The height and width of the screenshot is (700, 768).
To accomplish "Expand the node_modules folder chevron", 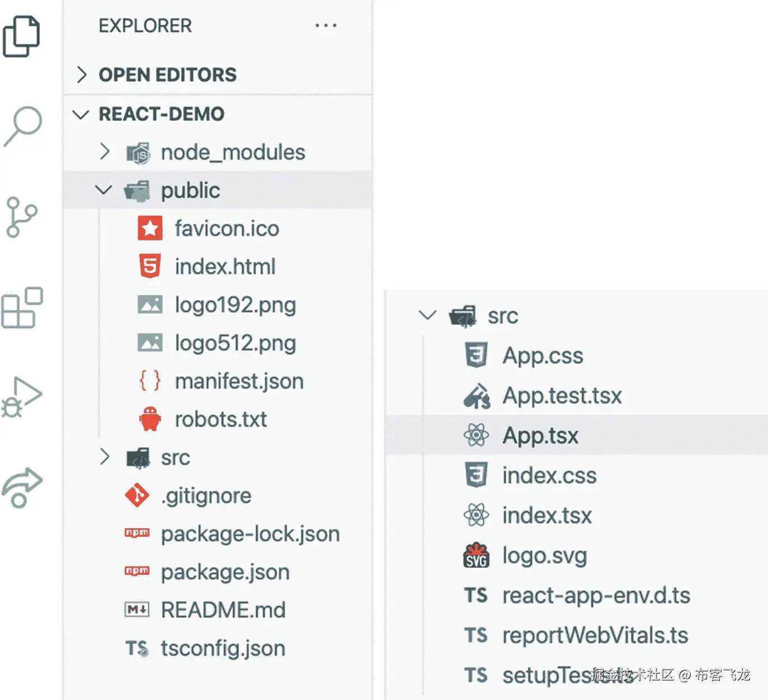I will pos(105,151).
